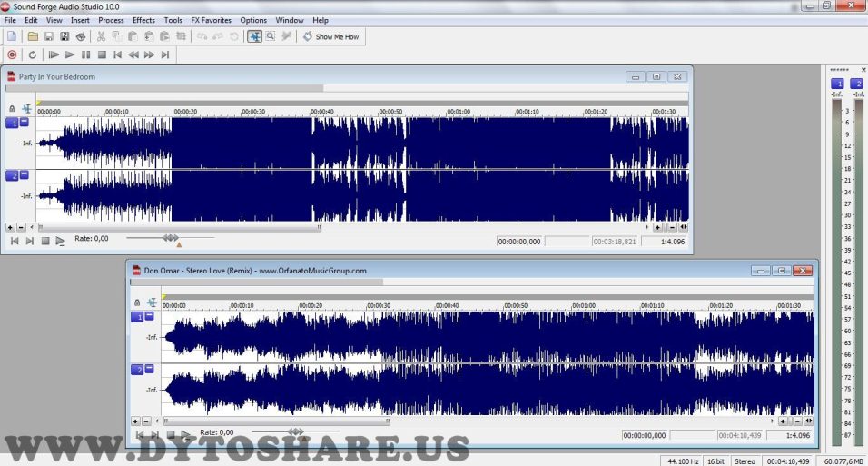Click the 44.100 Hz status bar entry
868x466 pixels.
[x=682, y=461]
